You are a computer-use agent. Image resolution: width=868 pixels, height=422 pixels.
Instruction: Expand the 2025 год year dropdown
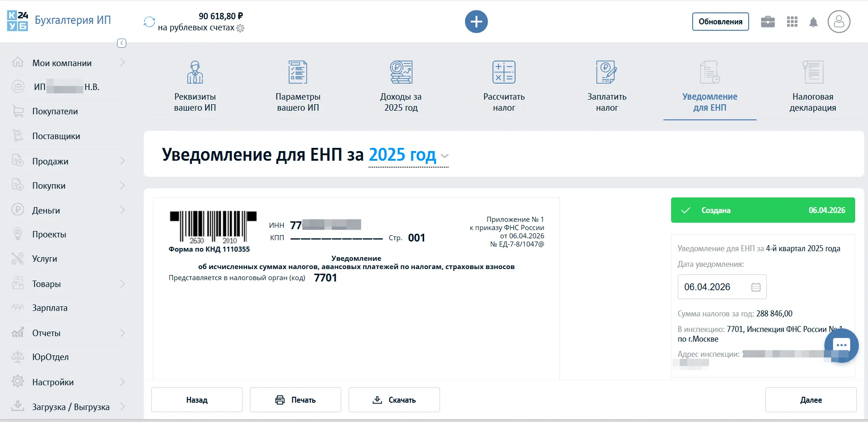pyautogui.click(x=443, y=157)
